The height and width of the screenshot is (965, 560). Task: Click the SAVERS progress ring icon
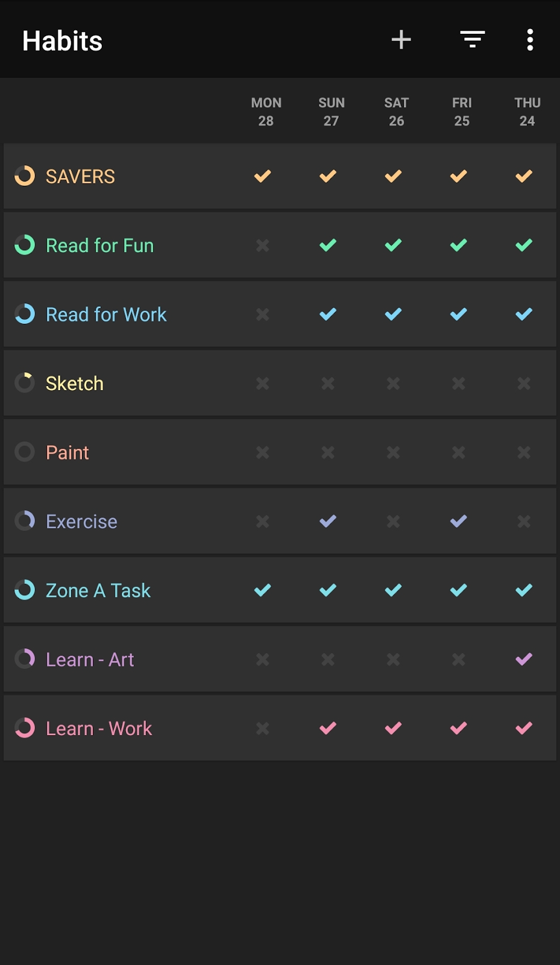coord(25,176)
